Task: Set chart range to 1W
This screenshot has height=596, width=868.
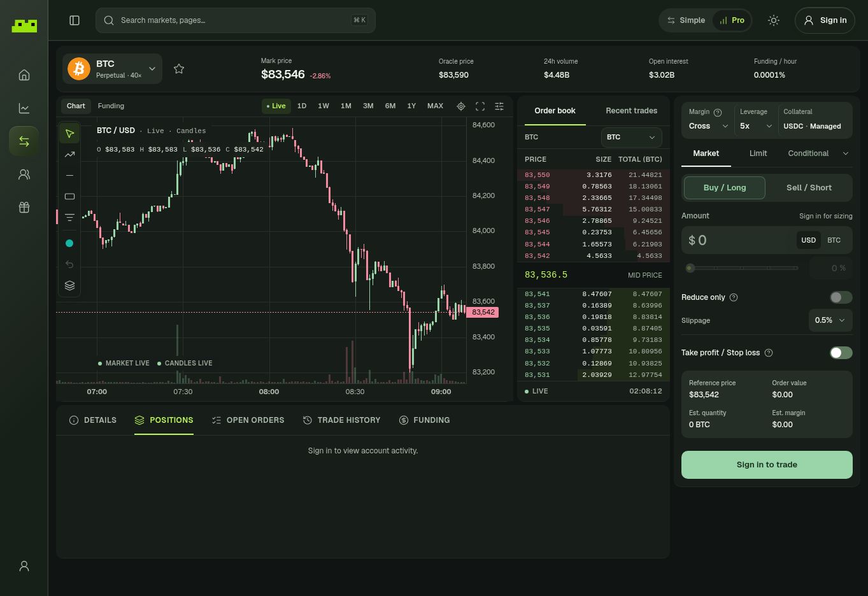Action: pyautogui.click(x=324, y=106)
